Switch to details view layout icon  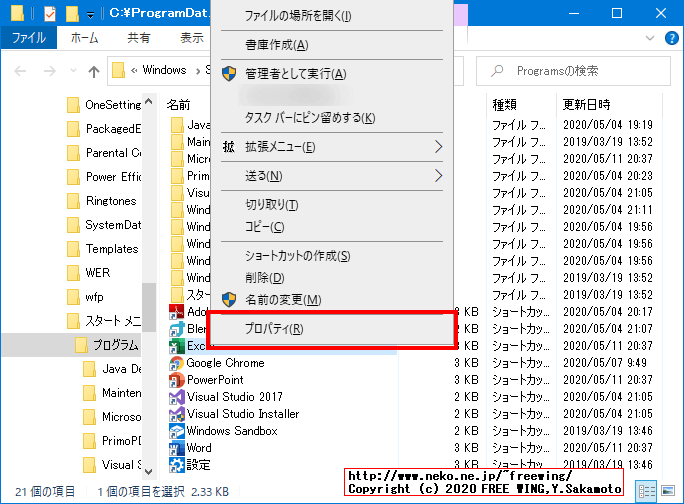coord(646,491)
